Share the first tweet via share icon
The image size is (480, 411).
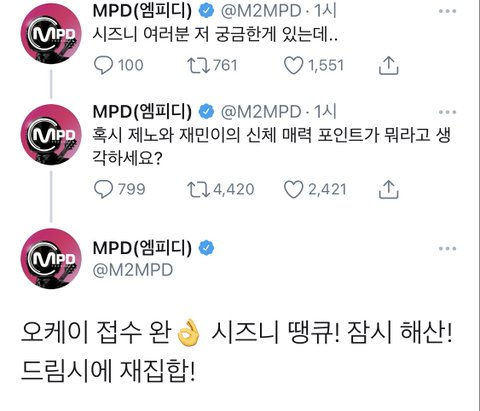tap(389, 65)
